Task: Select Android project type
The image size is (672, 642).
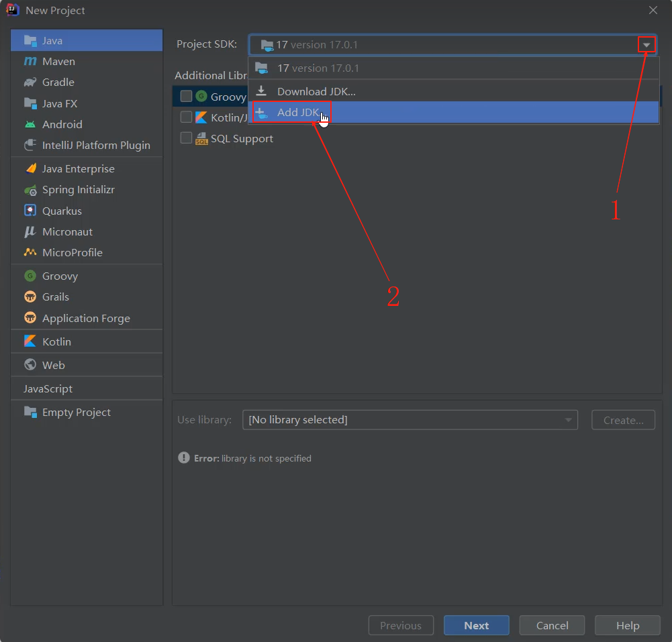Action: point(87,125)
